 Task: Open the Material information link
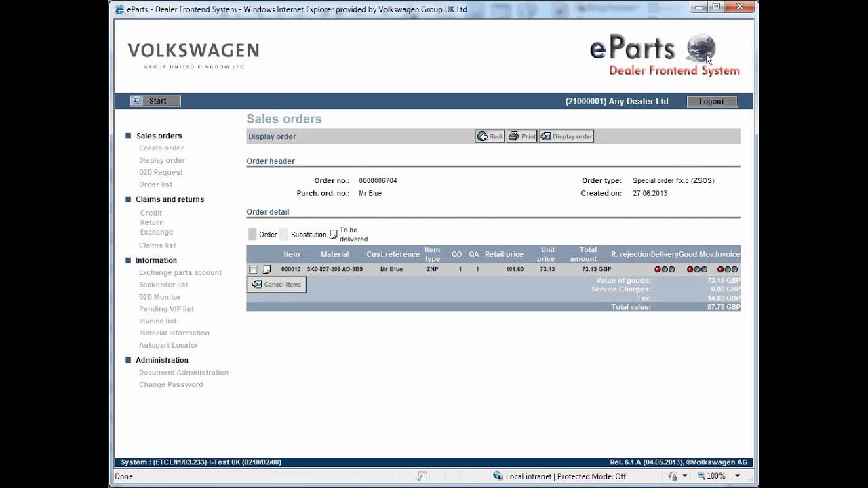tap(174, 333)
